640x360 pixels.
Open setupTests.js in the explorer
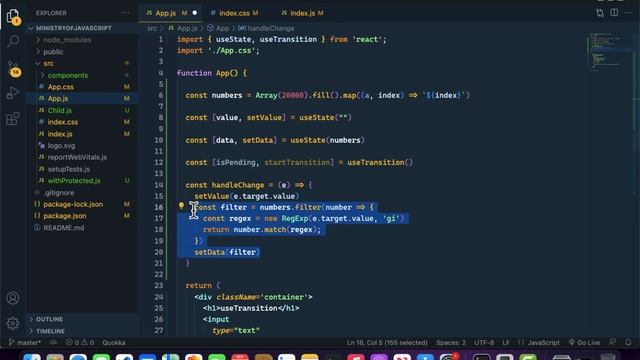pyautogui.click(x=69, y=169)
